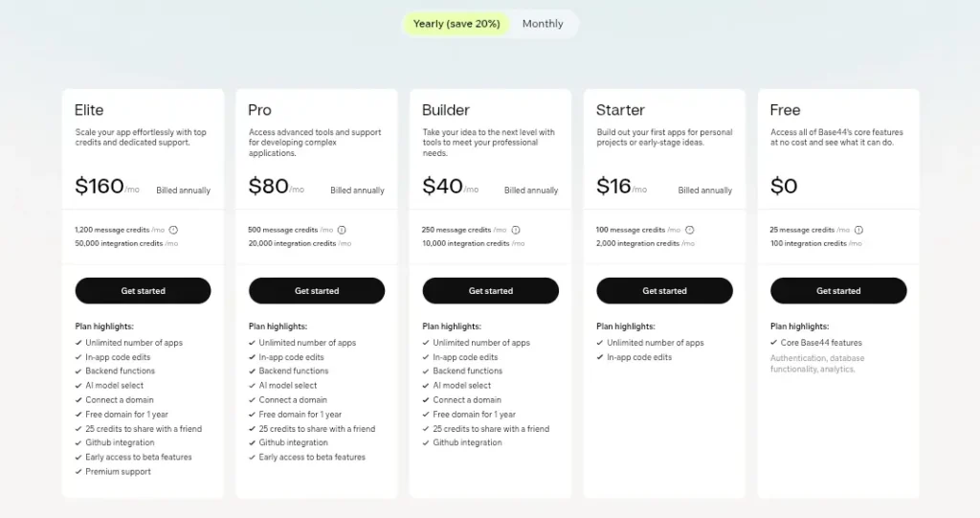This screenshot has width=980, height=518.
Task: Click Core Base44 features checkmark item
Action: [x=821, y=343]
